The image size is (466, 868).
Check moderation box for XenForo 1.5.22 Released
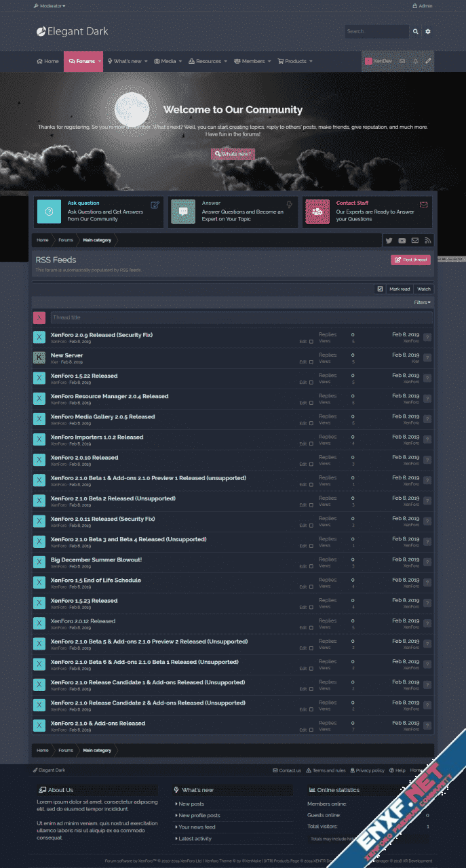311,382
